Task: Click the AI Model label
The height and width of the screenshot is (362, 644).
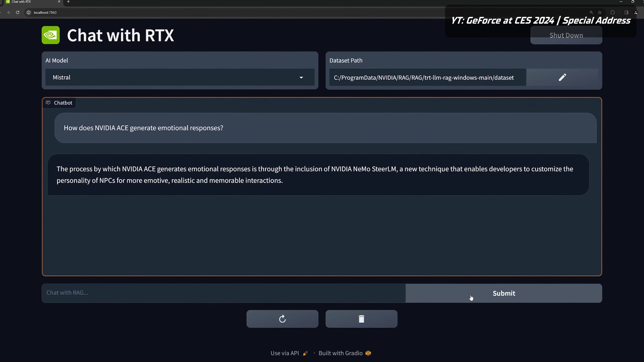Action: point(57,61)
